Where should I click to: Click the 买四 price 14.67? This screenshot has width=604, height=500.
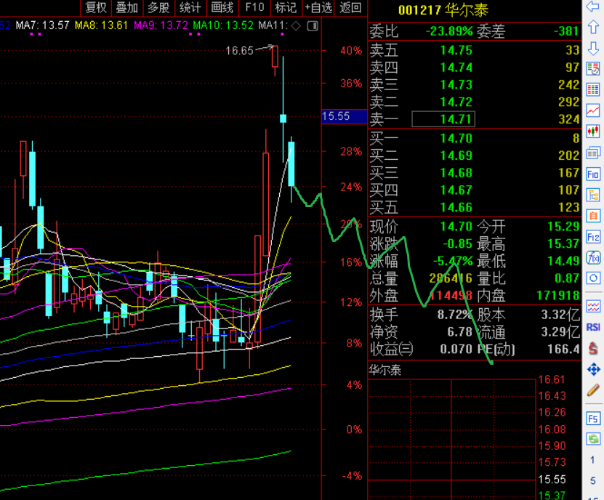coord(456,190)
